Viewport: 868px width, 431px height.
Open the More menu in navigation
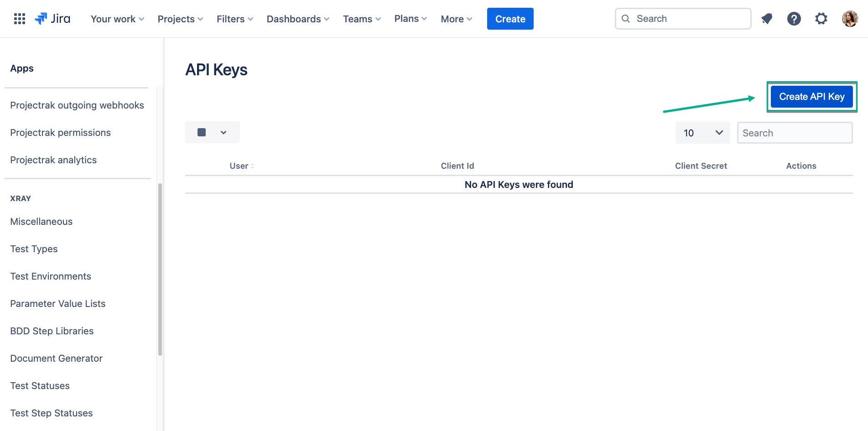456,19
